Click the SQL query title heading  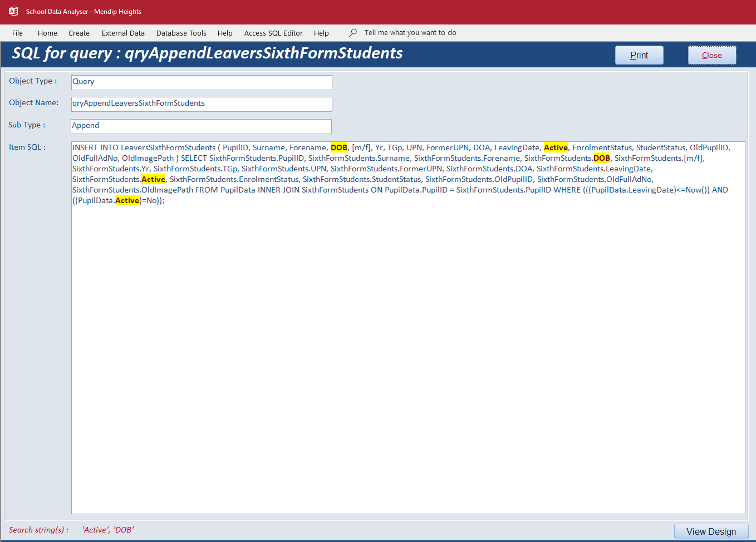click(207, 53)
